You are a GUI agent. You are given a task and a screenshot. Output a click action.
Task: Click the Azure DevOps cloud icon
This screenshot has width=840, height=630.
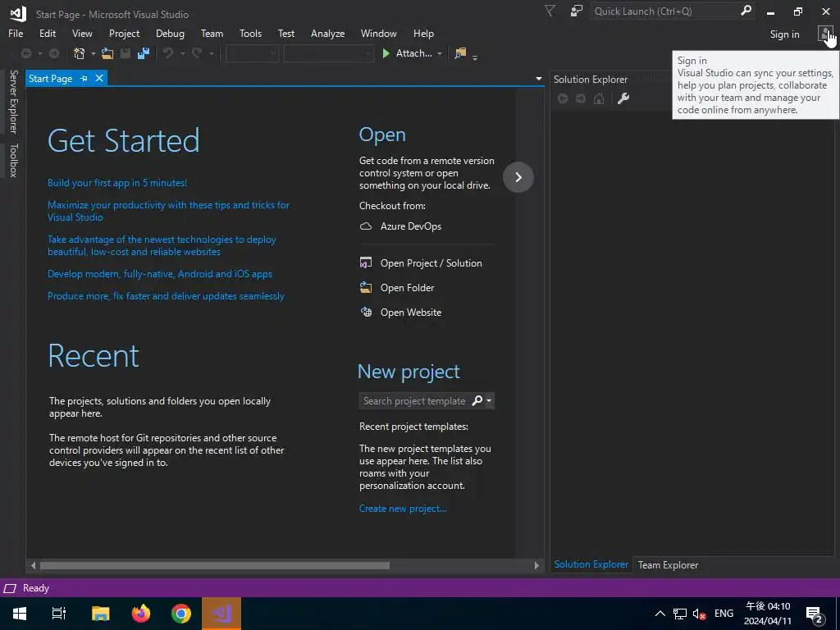point(366,226)
